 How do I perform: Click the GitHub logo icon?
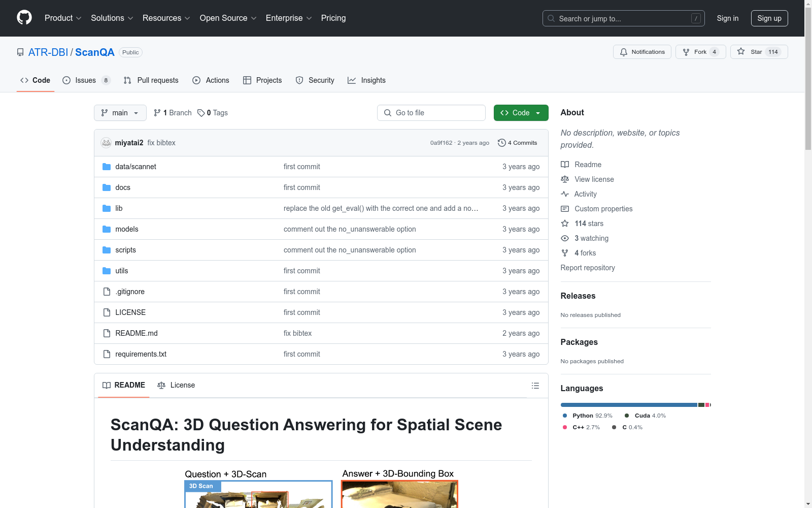pyautogui.click(x=24, y=18)
